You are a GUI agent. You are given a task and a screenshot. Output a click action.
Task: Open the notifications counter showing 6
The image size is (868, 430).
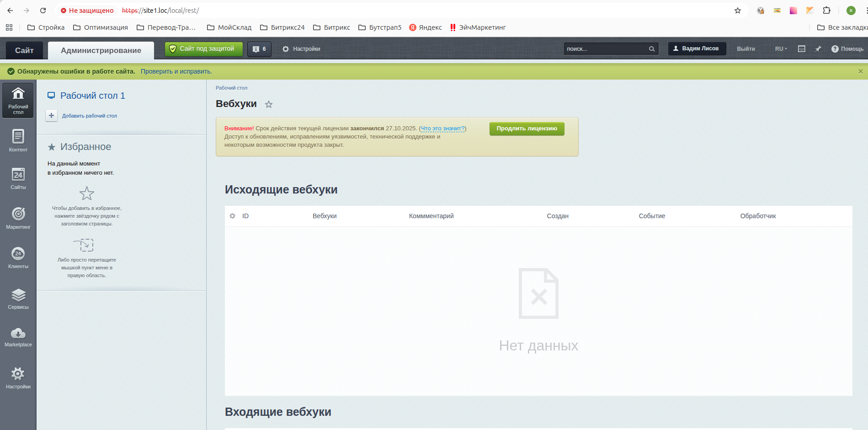coord(259,49)
